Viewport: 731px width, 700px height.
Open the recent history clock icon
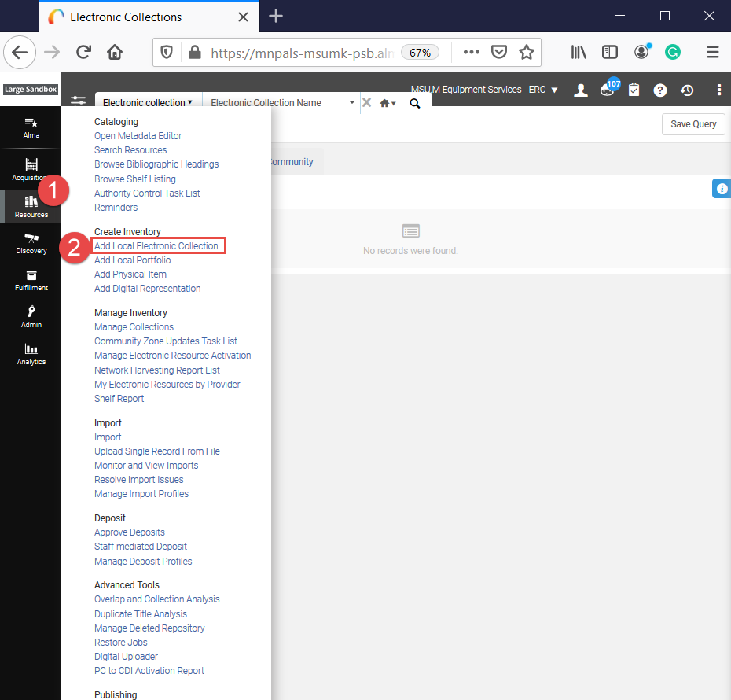tap(687, 90)
